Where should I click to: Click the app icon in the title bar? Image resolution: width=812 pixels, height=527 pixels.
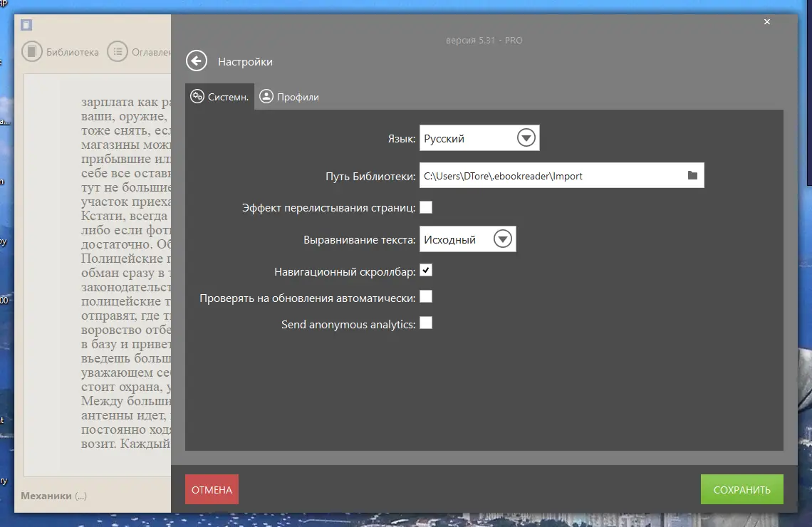pyautogui.click(x=26, y=24)
